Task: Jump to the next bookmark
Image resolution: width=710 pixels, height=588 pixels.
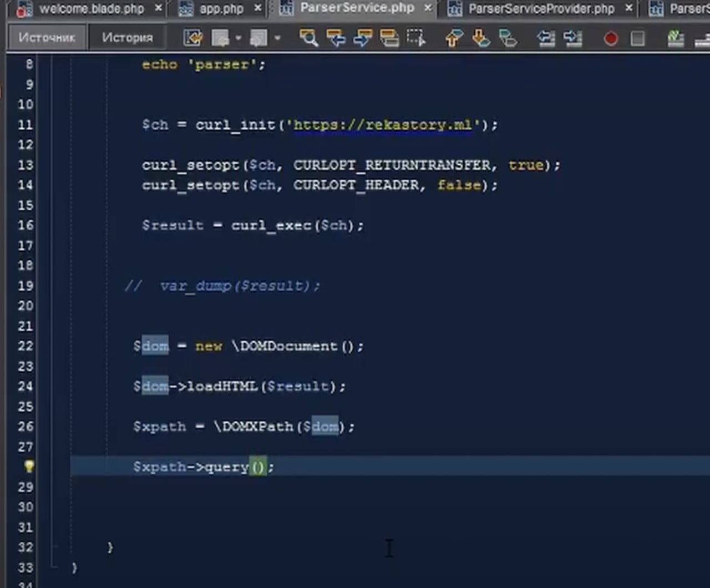Action: click(x=480, y=38)
